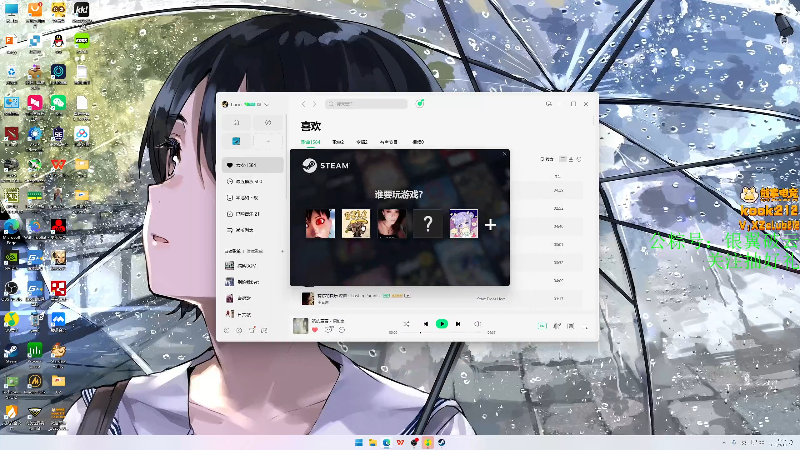Choose the yellow cartoon Steam profile
Image resolution: width=800 pixels, height=450 pixels.
click(356, 223)
